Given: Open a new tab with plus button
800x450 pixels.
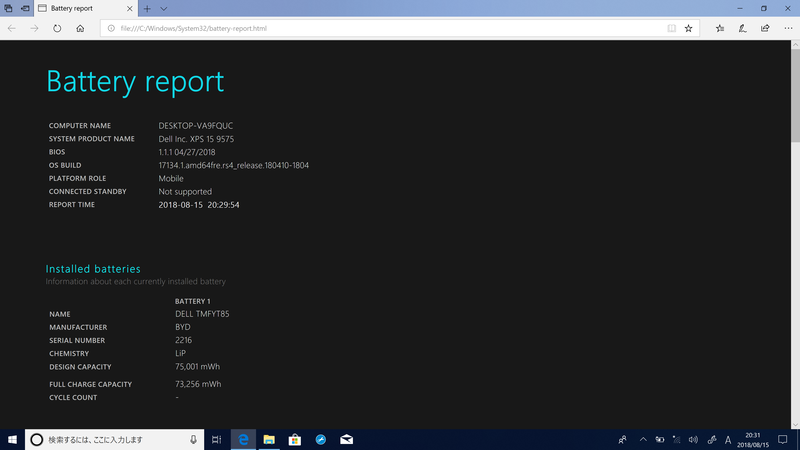Looking at the screenshot, I should (147, 9).
